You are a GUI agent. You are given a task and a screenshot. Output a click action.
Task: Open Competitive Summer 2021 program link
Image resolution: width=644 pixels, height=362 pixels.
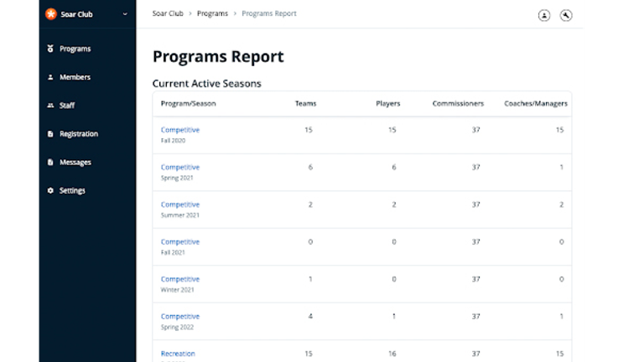[x=180, y=204]
